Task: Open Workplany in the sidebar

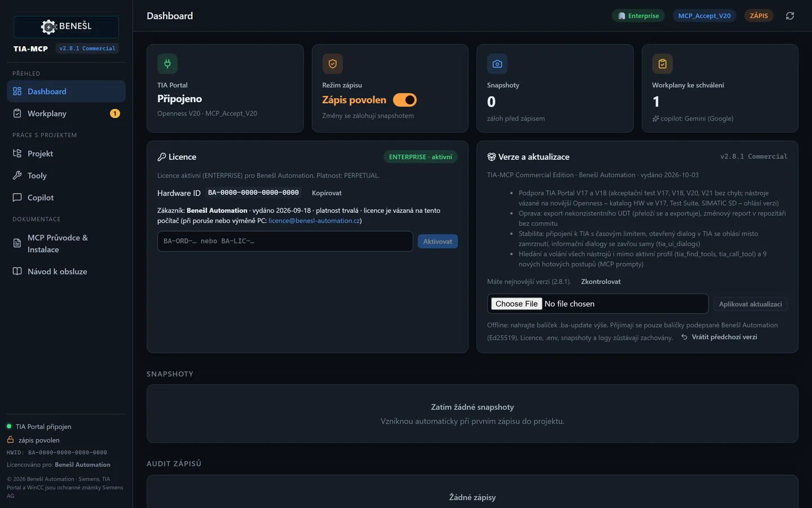Action: tap(66, 113)
